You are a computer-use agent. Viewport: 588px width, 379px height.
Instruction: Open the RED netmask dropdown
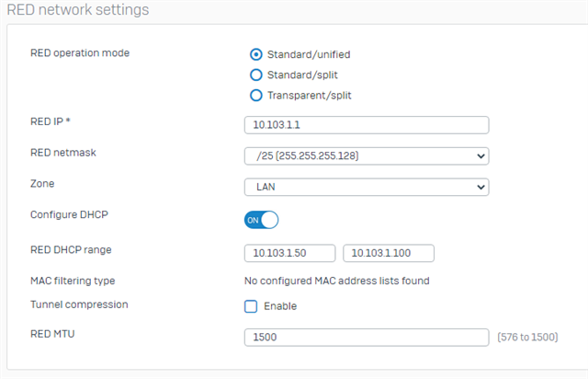pos(367,155)
